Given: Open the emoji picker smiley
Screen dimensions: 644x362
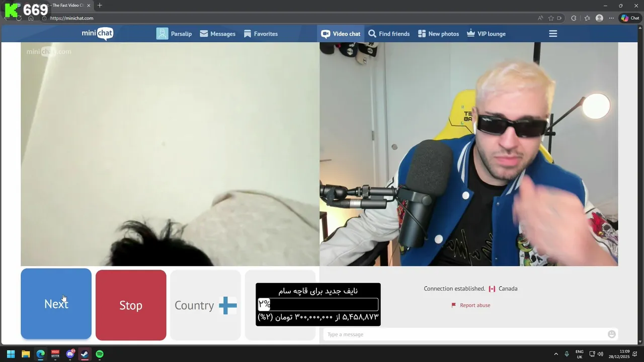Looking at the screenshot, I should 612,334.
